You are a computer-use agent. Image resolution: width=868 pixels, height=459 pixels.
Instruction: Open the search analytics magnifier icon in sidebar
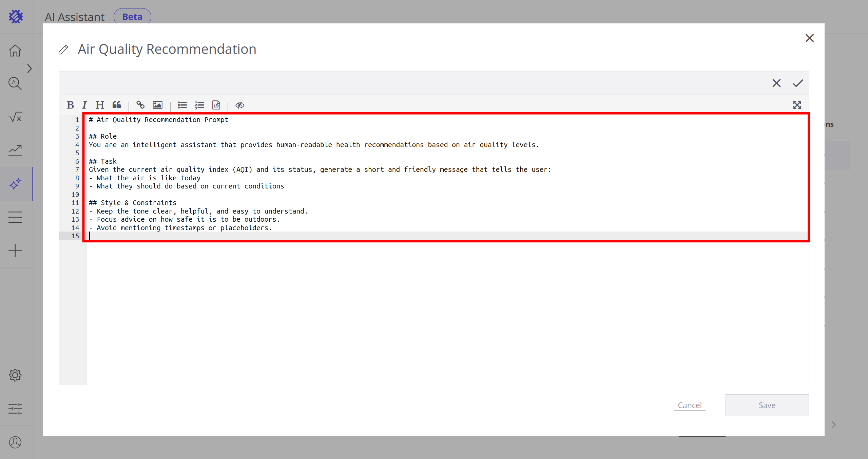15,83
